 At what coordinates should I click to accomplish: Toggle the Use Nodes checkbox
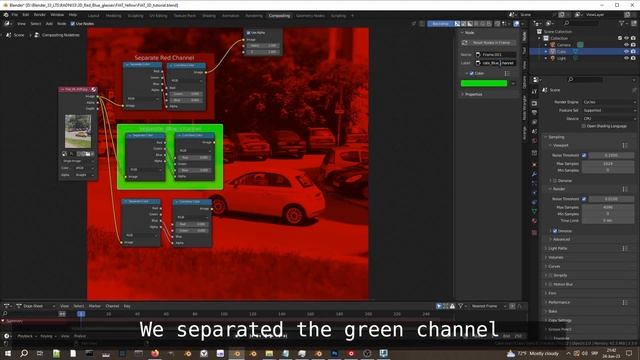tap(73, 24)
